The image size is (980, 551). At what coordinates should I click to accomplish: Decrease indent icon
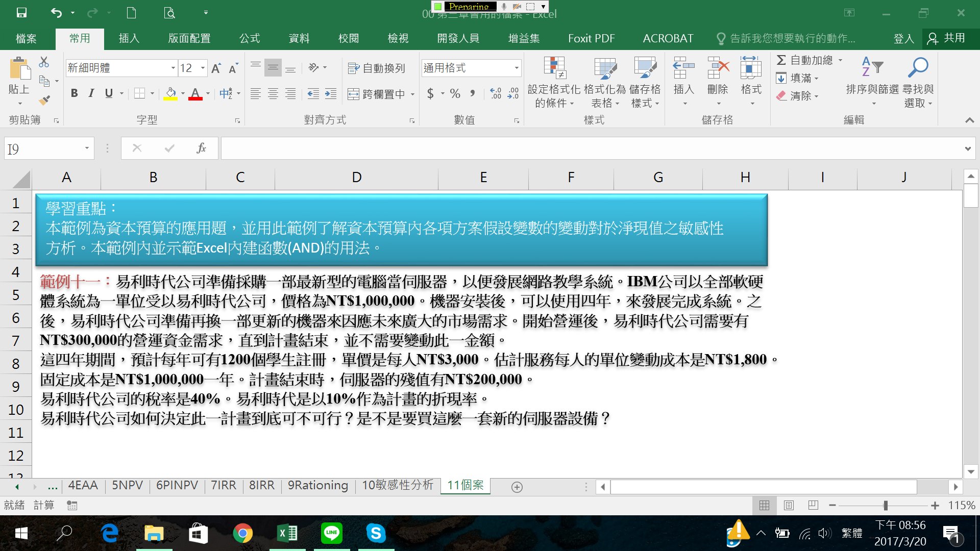[313, 94]
